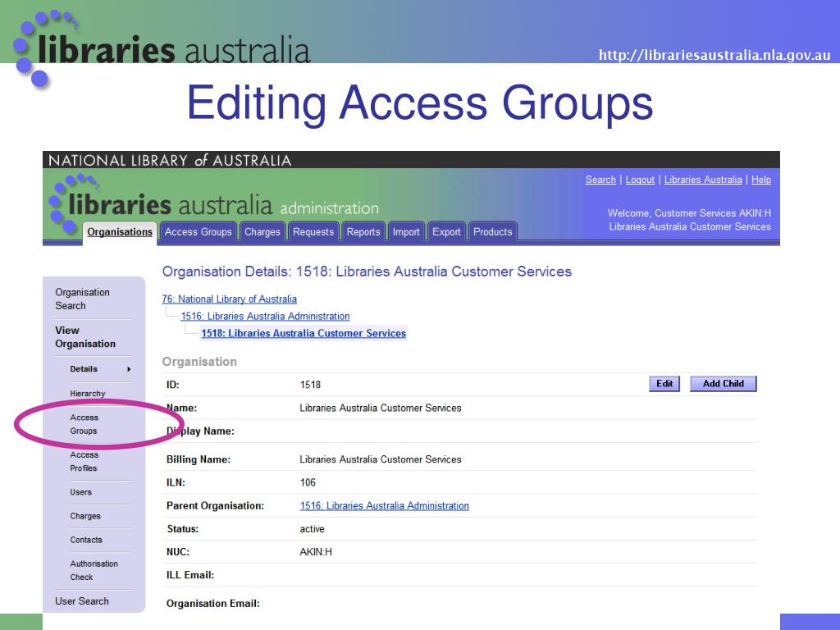Switch to the Export tab
Screen dimensions: 840x630
tap(446, 232)
